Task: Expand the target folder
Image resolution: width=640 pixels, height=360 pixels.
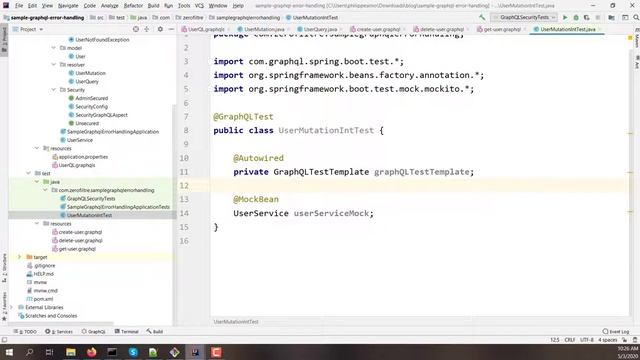Action: tap(20, 257)
